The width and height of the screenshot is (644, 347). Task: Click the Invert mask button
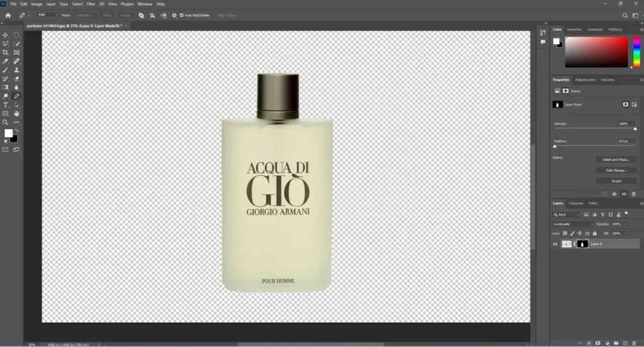(x=616, y=181)
